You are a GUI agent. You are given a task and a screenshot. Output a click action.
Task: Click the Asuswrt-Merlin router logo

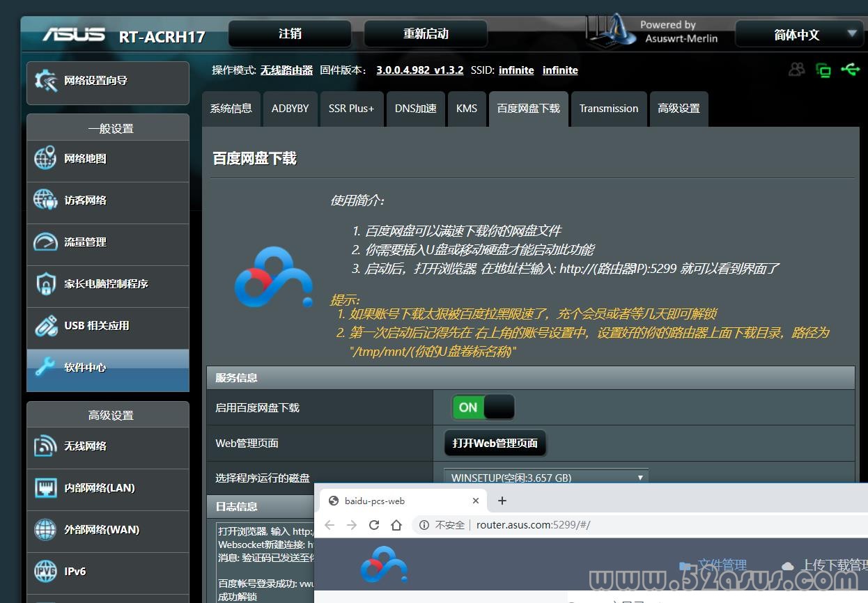pyautogui.click(x=611, y=31)
